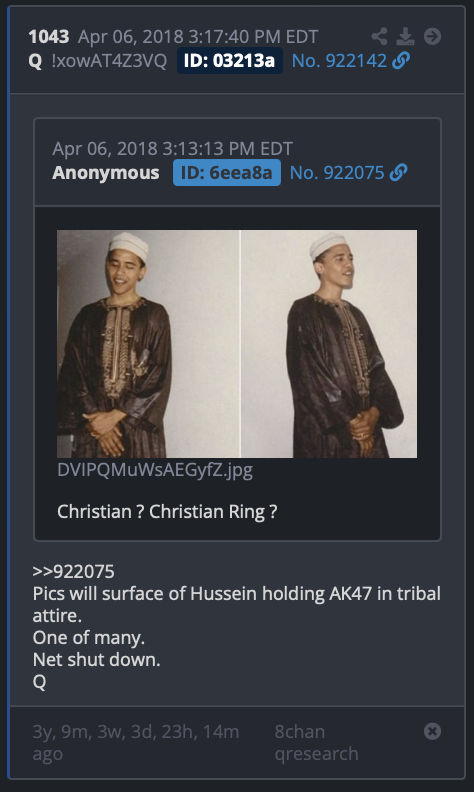Select the tripcode !xowAT4Z3VQ
This screenshot has width=474, height=792.
click(109, 61)
